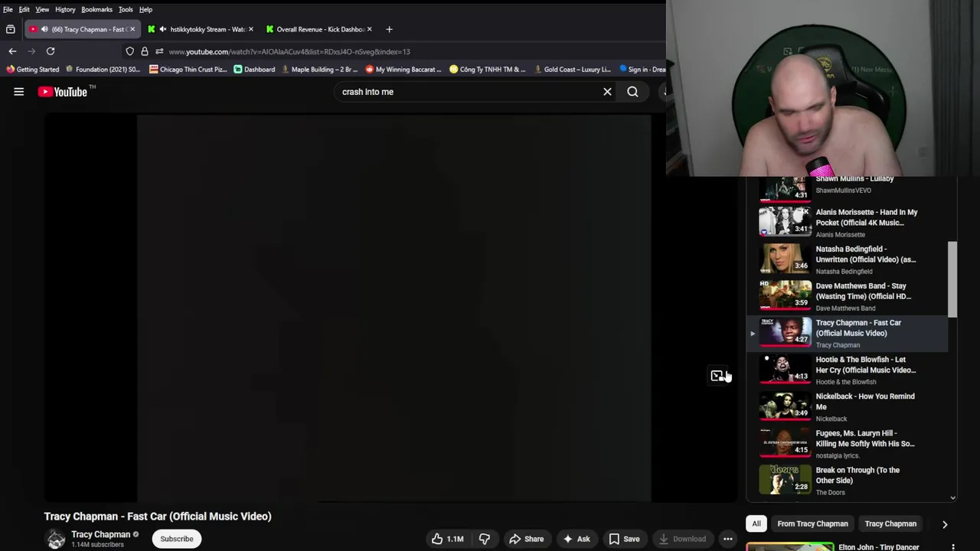
Task: Open options for Elton John - Tiny Dancer
Action: pos(953,547)
